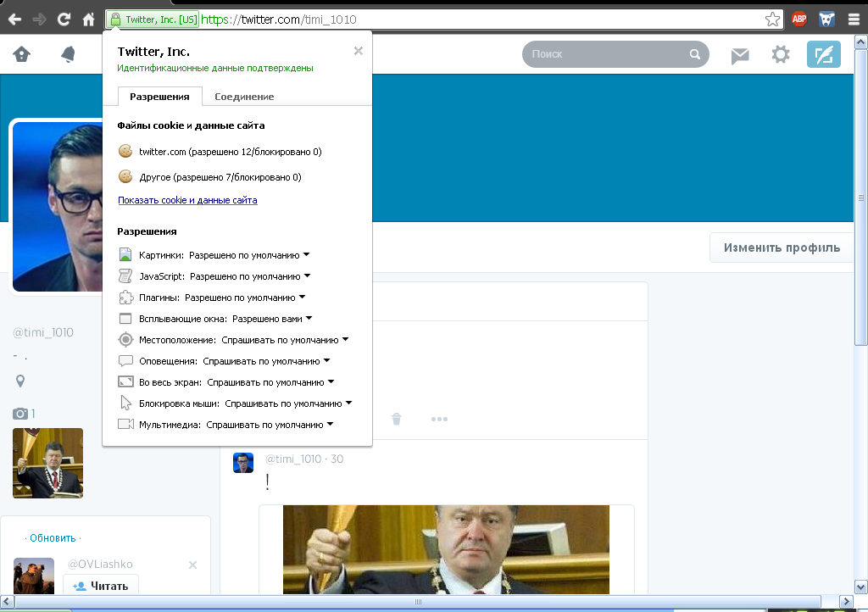Click 'twitter.com (разрешено 12/блокировано 0)' text

pos(231,152)
